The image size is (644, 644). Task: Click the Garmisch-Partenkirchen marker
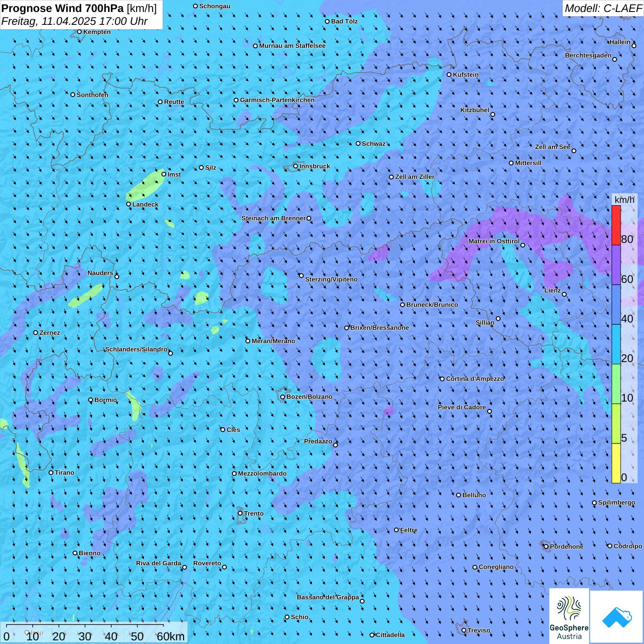pyautogui.click(x=236, y=100)
